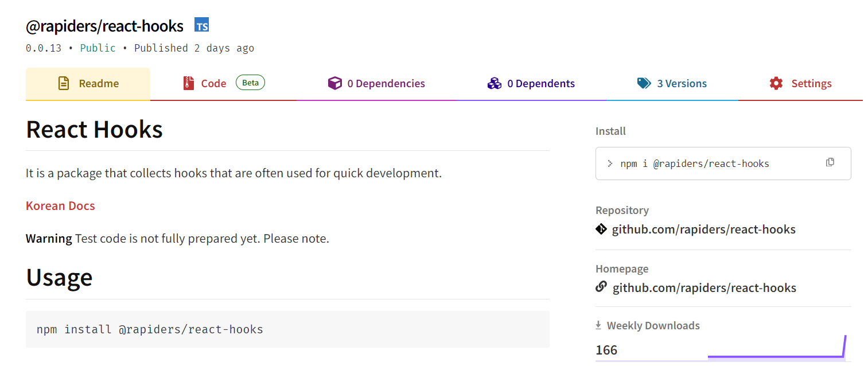The height and width of the screenshot is (366, 868).
Task: Click the weekly downloads sparkline chart
Action: click(x=777, y=346)
